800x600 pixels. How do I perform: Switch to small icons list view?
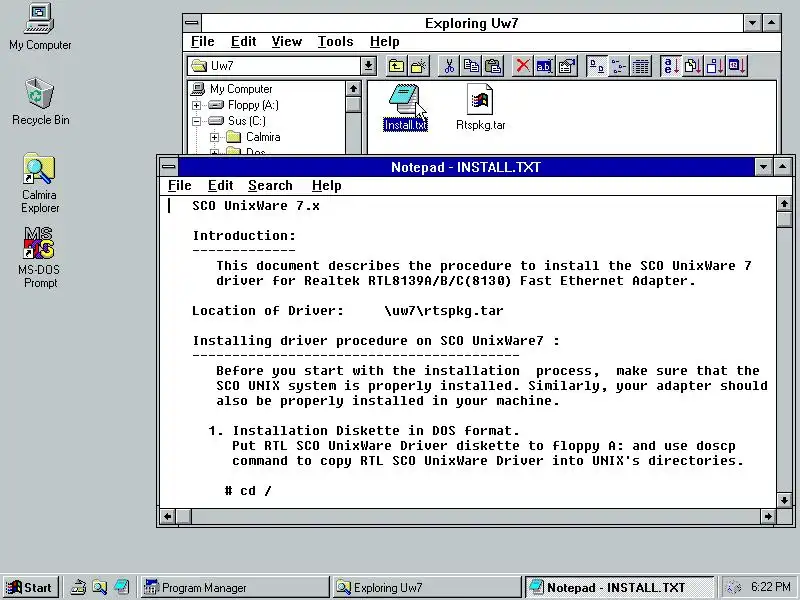click(x=618, y=66)
